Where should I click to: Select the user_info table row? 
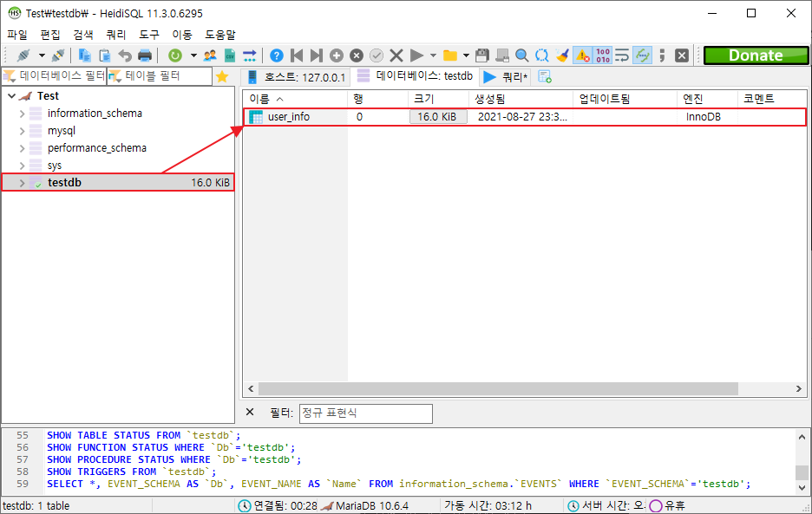(525, 117)
